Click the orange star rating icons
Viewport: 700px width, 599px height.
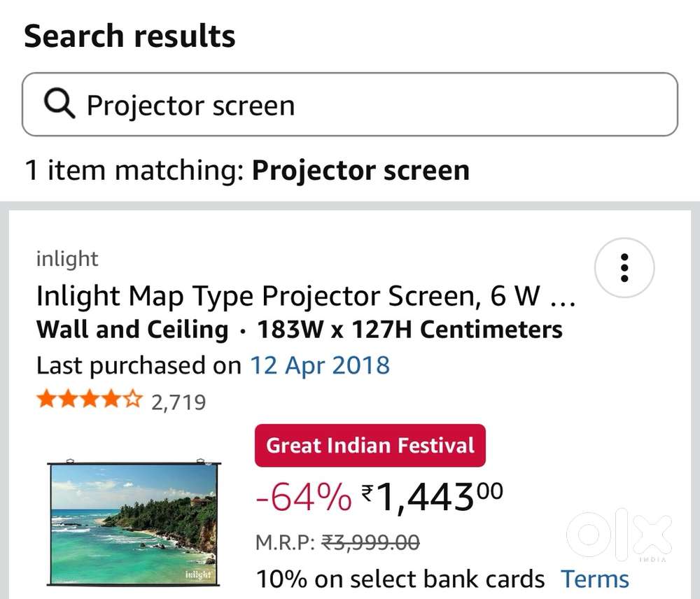pyautogui.click(x=89, y=401)
